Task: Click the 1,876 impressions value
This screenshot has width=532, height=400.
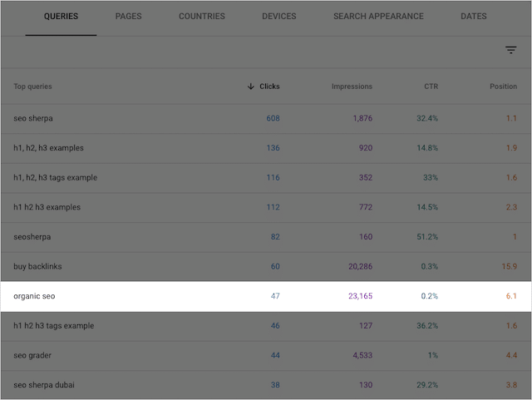Action: coord(362,119)
